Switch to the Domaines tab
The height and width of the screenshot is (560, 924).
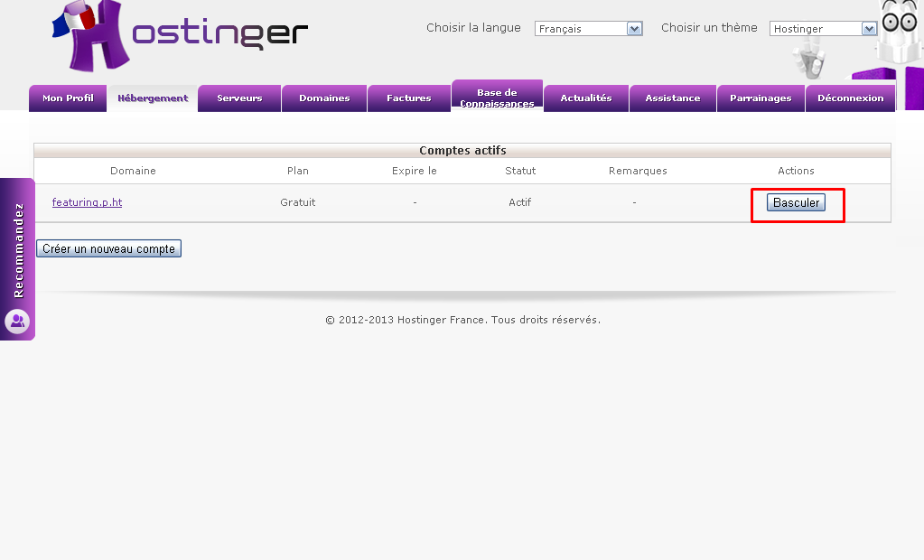coord(324,98)
